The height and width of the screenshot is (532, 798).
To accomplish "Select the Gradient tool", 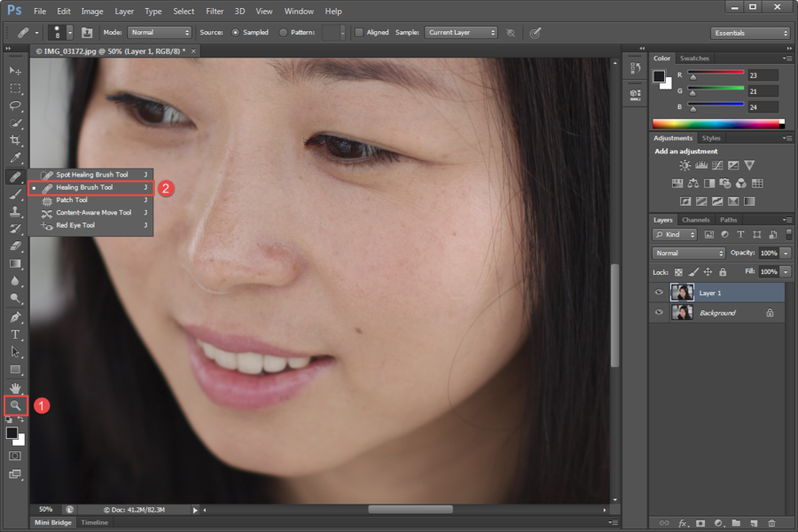I will point(15,263).
